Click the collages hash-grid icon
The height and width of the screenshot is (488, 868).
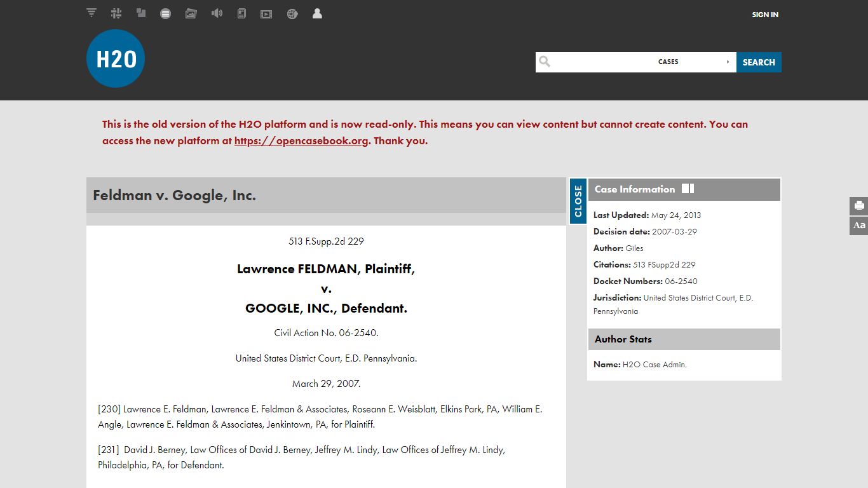tap(116, 13)
